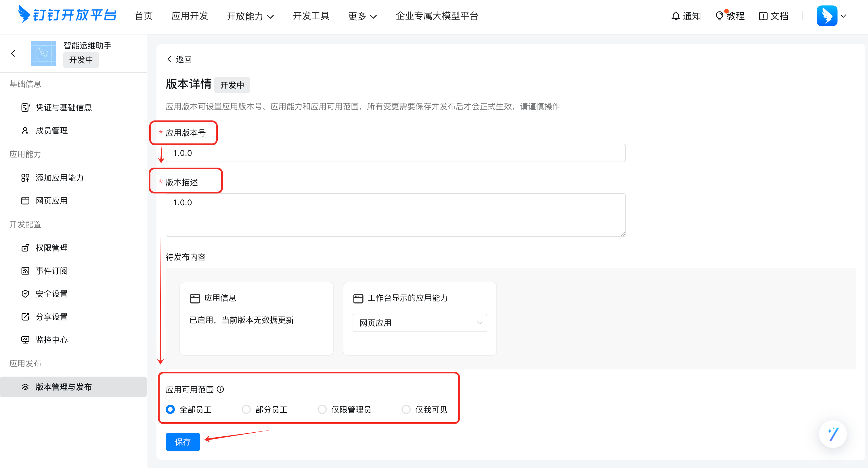This screenshot has width=868, height=468.
Task: Go to 企业专属大模型平台 in top menu
Action: pos(437,16)
